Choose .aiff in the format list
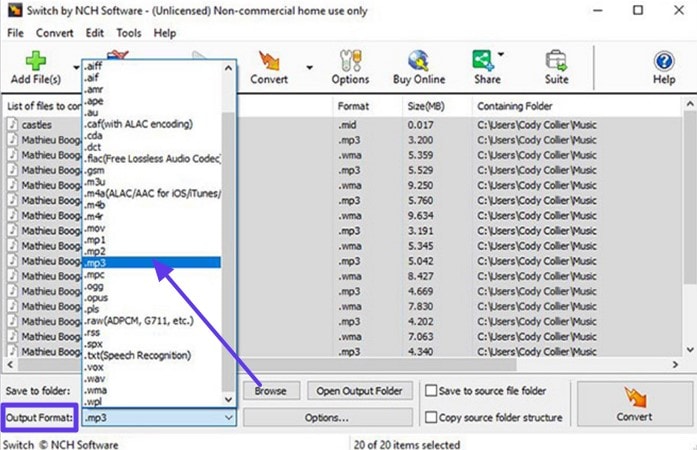 152,66
